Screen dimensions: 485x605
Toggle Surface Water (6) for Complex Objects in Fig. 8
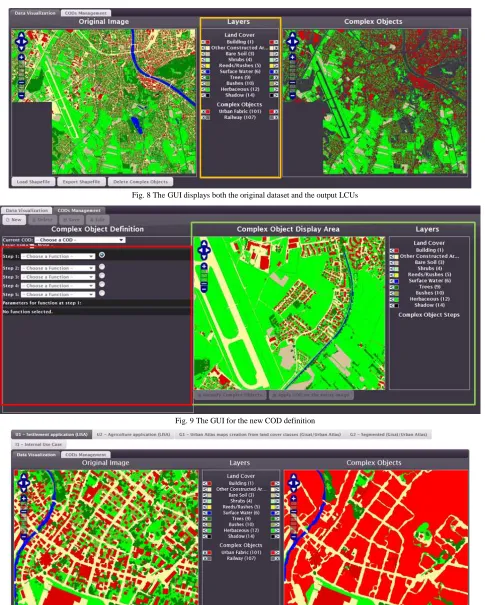coord(276,72)
